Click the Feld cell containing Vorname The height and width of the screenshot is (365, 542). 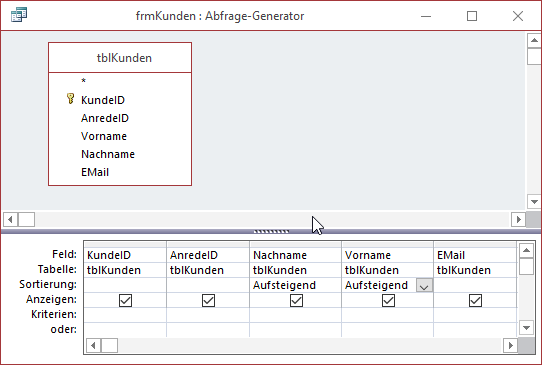pyautogui.click(x=387, y=255)
